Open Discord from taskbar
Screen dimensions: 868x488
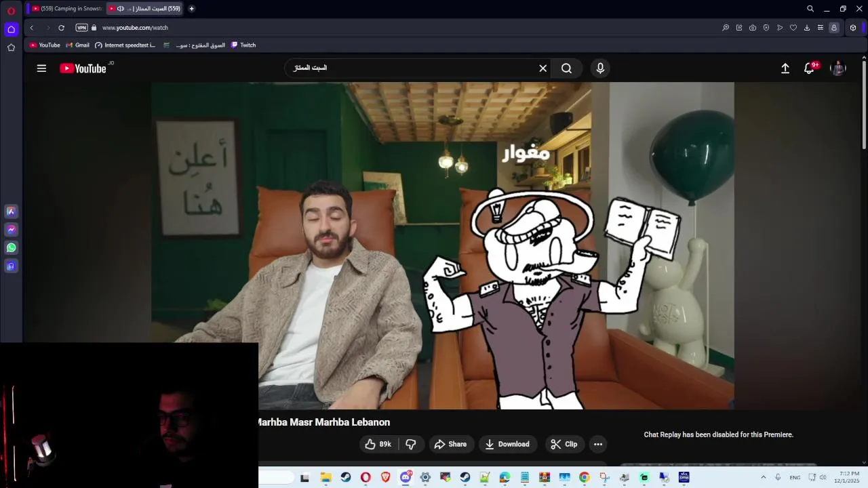[406, 477]
